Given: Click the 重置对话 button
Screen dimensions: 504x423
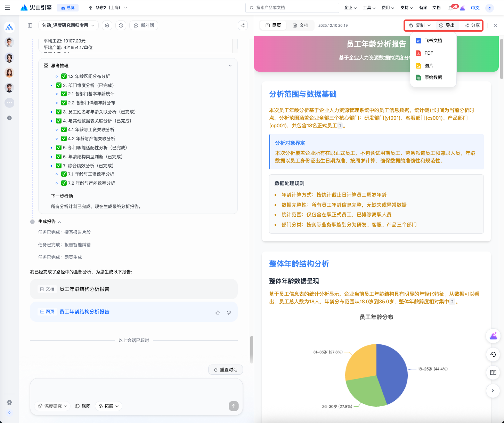Looking at the screenshot, I should [226, 370].
